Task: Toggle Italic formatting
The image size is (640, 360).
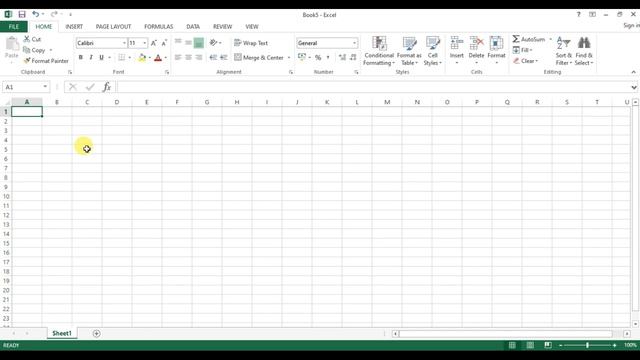Action: [x=91, y=58]
